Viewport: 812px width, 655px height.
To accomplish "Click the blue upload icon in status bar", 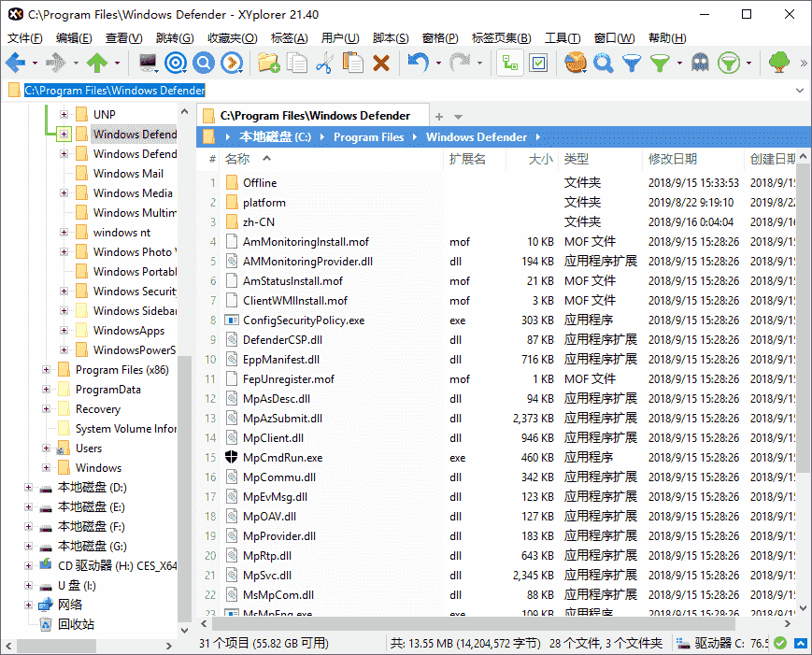I will pyautogui.click(x=801, y=643).
